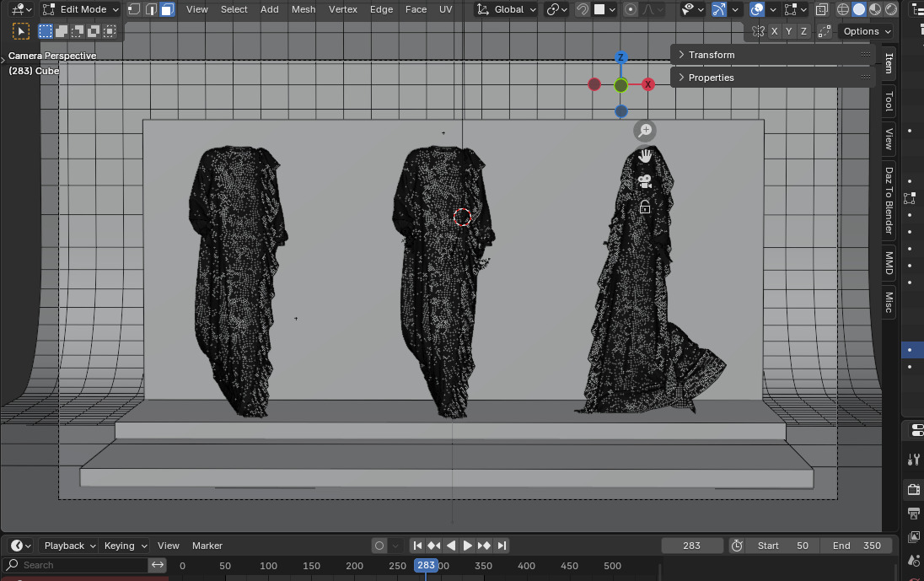This screenshot has height=581, width=924.
Task: Switch to wireframe shading
Action: (x=843, y=9)
